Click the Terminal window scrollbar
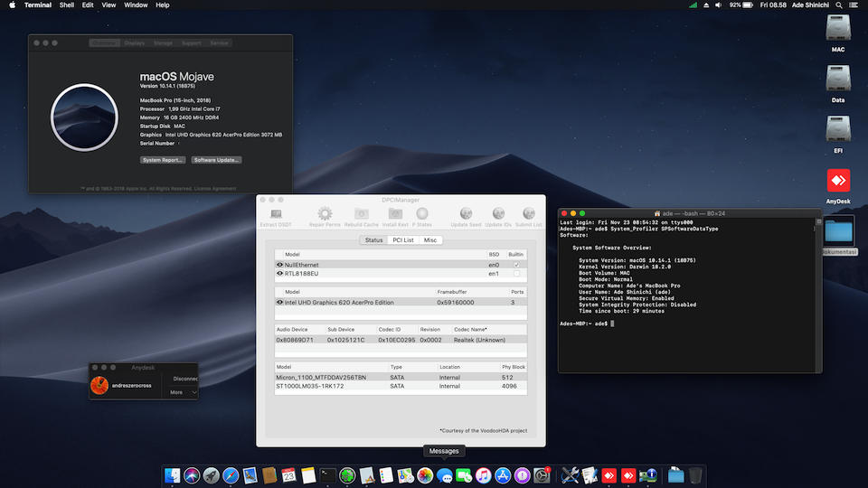This screenshot has width=868, height=488. pos(819,296)
